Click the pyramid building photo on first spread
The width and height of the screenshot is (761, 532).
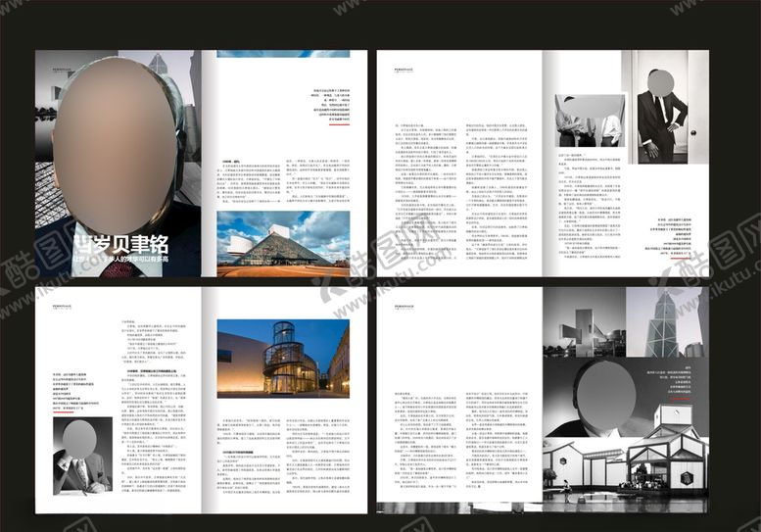283,240
